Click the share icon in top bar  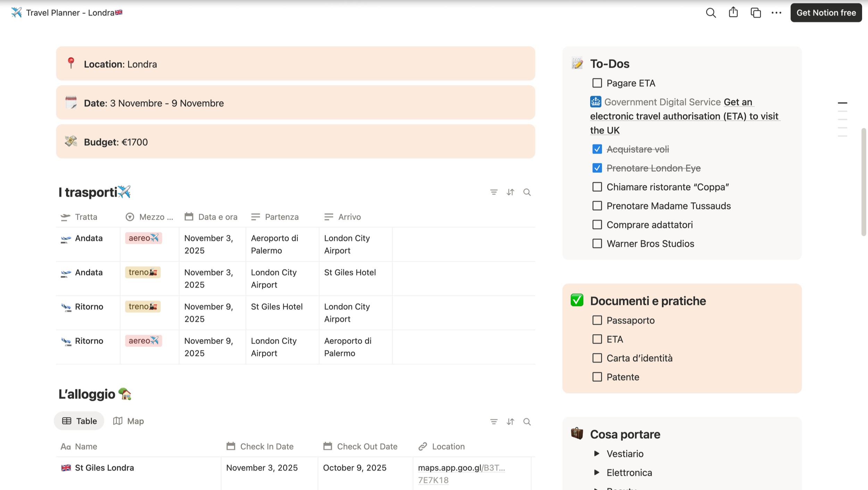point(733,12)
